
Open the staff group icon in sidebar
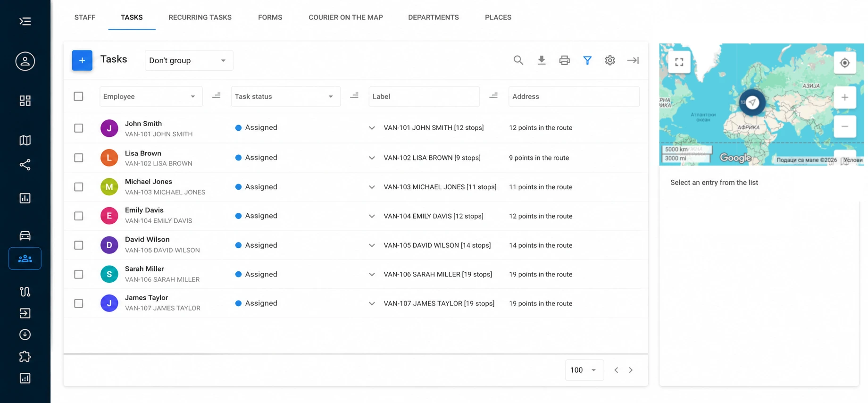click(25, 259)
